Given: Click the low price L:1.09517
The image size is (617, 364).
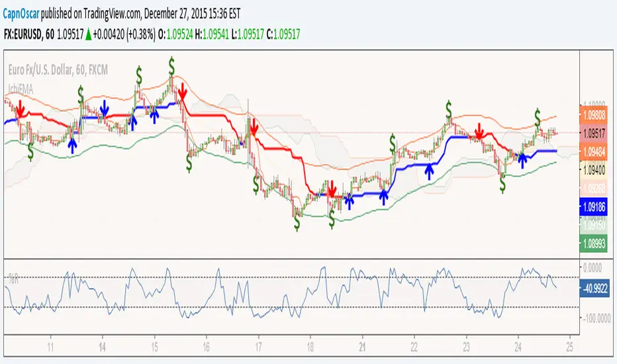Looking at the screenshot, I should point(248,34).
